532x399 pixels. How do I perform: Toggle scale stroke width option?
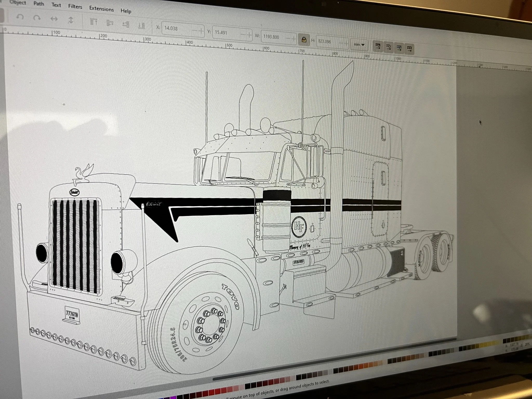tap(378, 47)
